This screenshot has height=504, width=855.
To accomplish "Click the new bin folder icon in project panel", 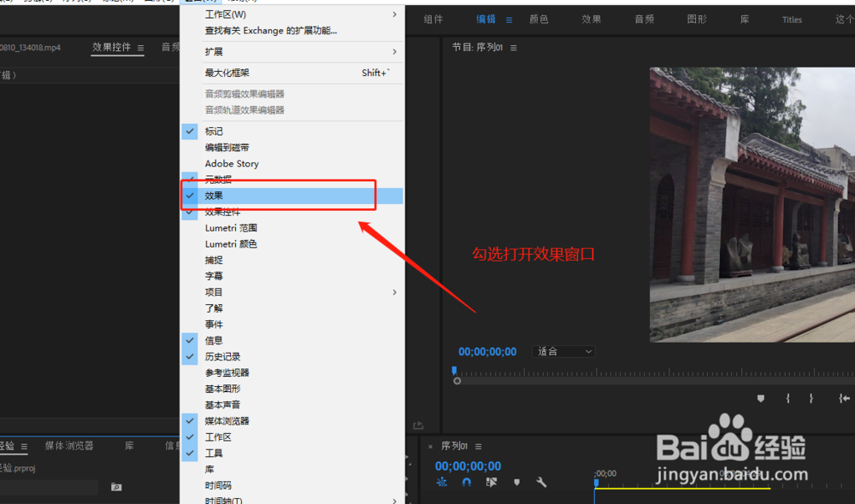I will tap(116, 487).
